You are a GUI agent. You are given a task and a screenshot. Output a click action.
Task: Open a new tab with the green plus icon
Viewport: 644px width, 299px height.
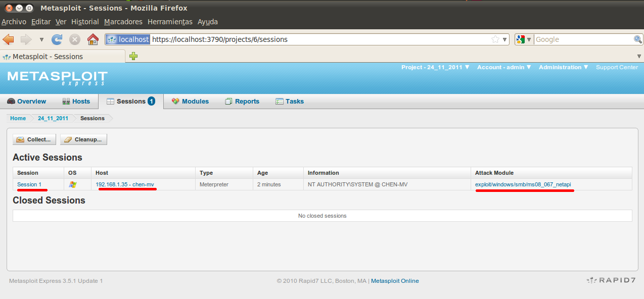(133, 56)
